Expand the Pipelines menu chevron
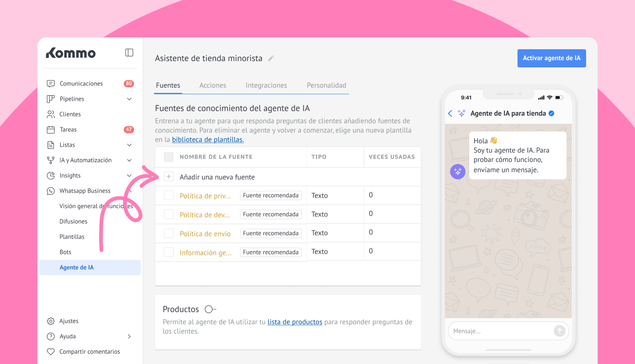The width and height of the screenshot is (635, 364). 129,99
